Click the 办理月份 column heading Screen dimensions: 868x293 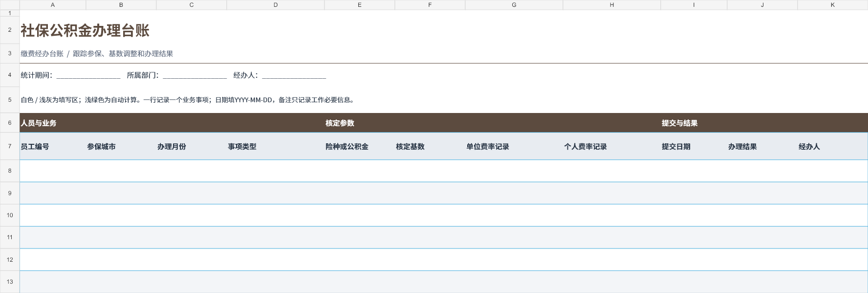click(172, 147)
